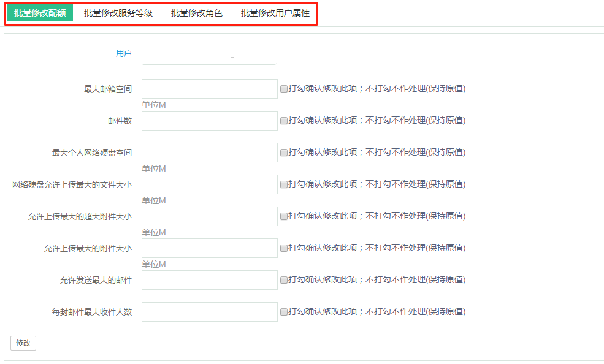Image resolution: width=604 pixels, height=364 pixels.
Task: Tick checkbox beside 允许上传最大的超大附件大小
Action: 284,217
